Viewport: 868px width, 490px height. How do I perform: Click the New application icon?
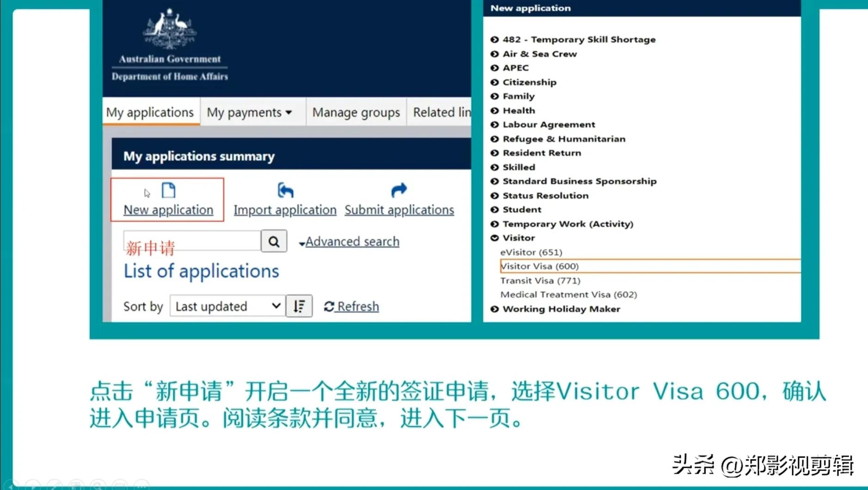coord(168,190)
